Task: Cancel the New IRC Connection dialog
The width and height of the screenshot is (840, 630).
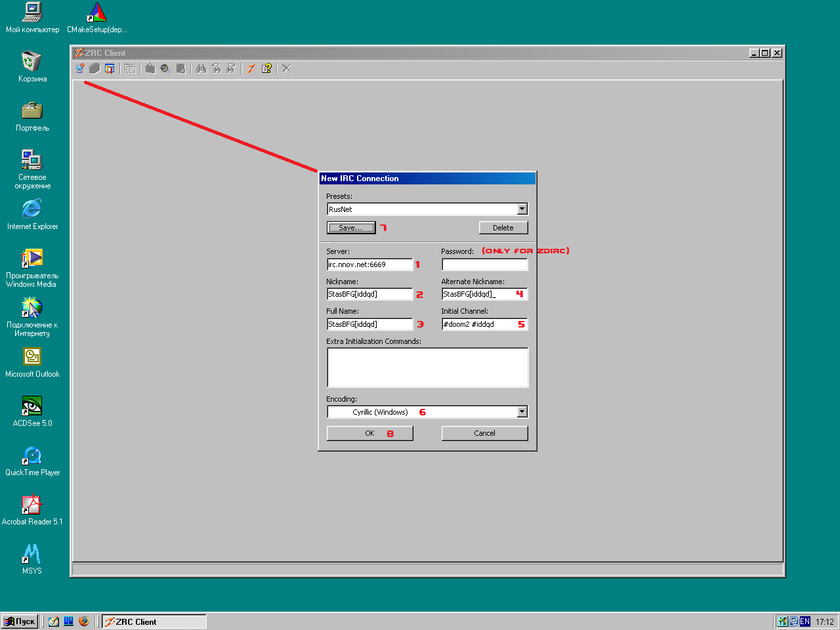Action: (484, 433)
